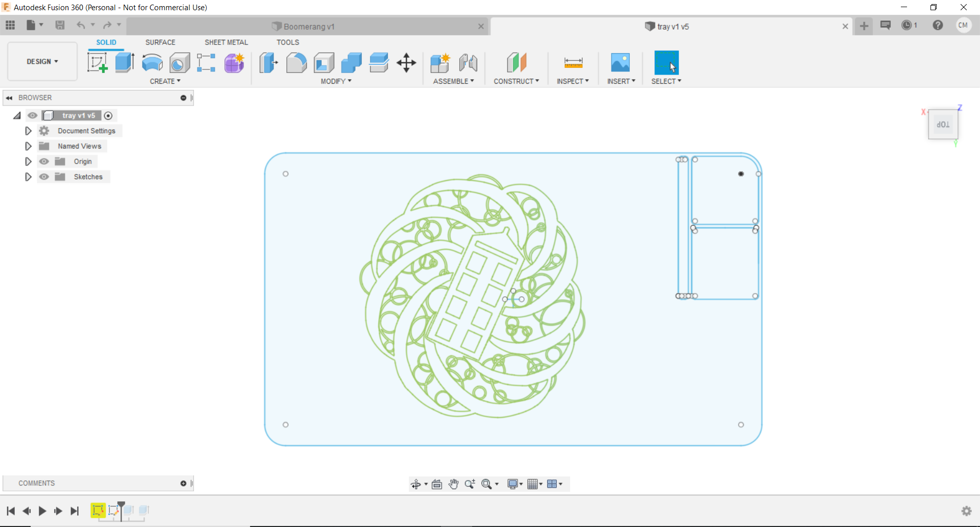Switch to the SURFACE tab
This screenshot has width=980, height=527.
coord(160,42)
